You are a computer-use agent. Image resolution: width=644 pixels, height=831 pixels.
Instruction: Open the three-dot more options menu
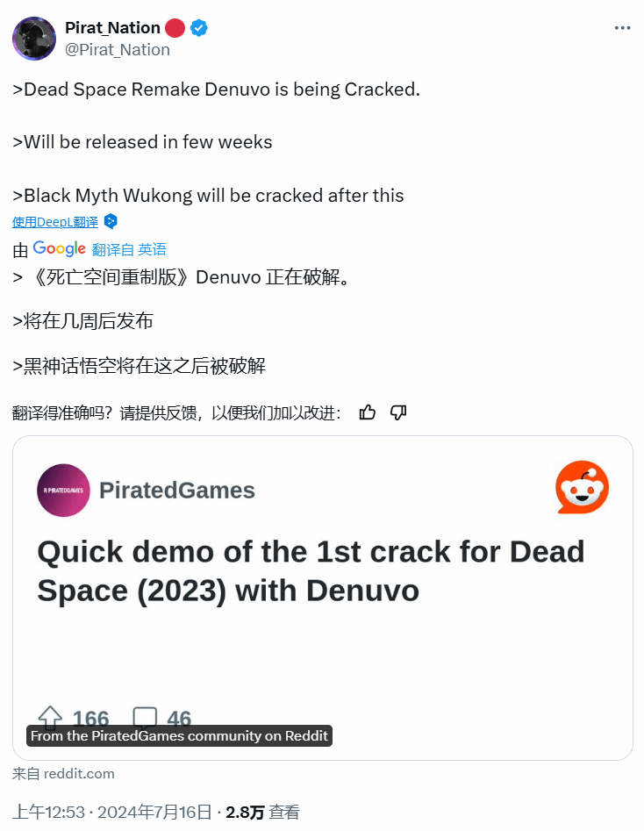click(622, 27)
